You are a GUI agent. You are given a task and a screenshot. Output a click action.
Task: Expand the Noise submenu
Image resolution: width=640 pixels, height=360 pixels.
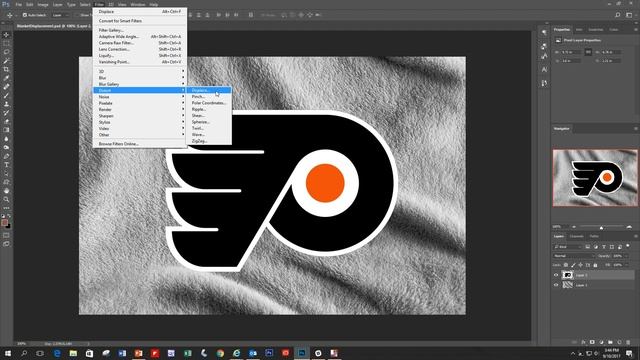click(140, 97)
